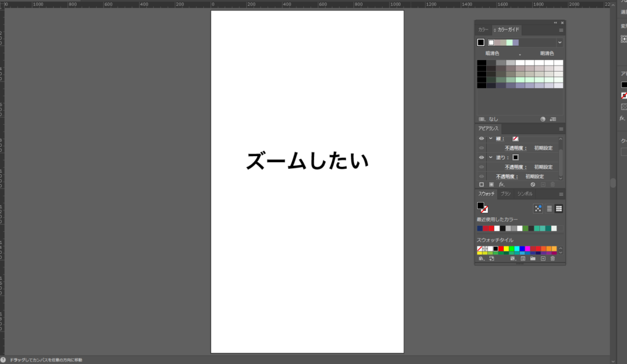
Task: Switch to the カラー tab
Action: pyautogui.click(x=483, y=29)
